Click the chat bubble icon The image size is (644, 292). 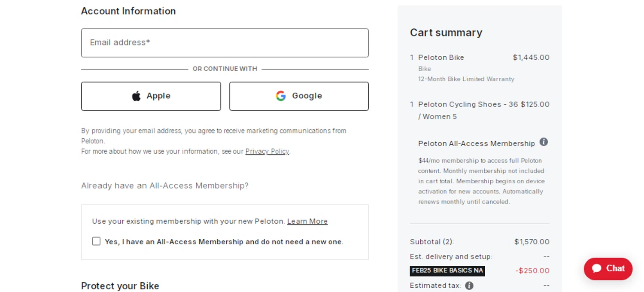click(596, 268)
